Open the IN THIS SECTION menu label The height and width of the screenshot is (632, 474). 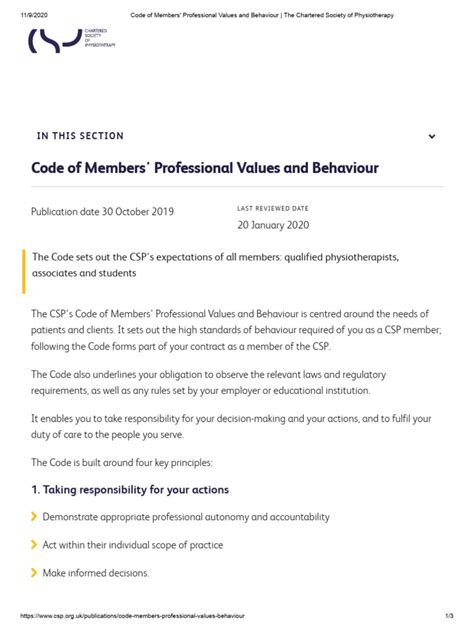point(80,136)
